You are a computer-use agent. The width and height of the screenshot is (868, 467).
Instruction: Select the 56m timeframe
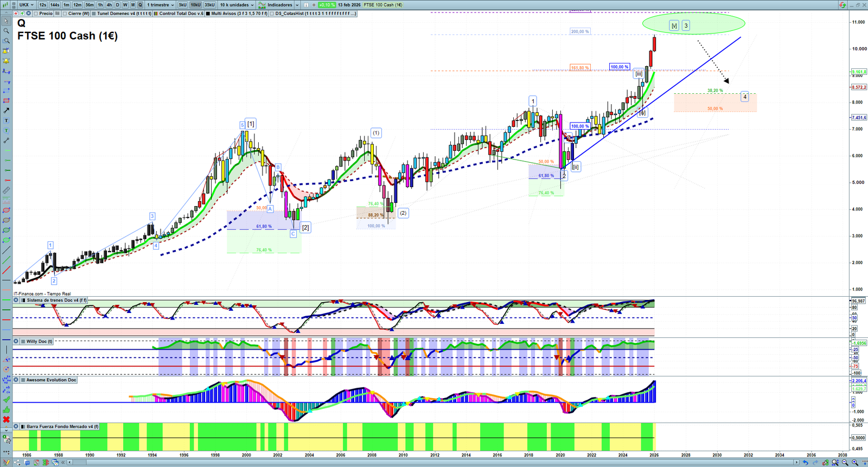pos(90,5)
